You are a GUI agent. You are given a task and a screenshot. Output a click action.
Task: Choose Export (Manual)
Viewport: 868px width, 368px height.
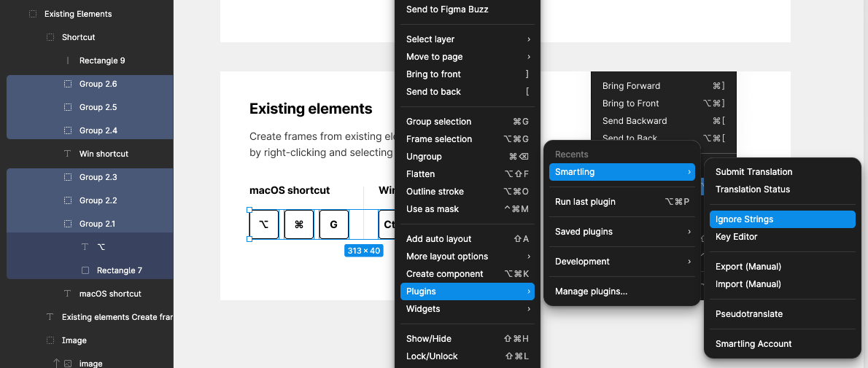coord(782,267)
